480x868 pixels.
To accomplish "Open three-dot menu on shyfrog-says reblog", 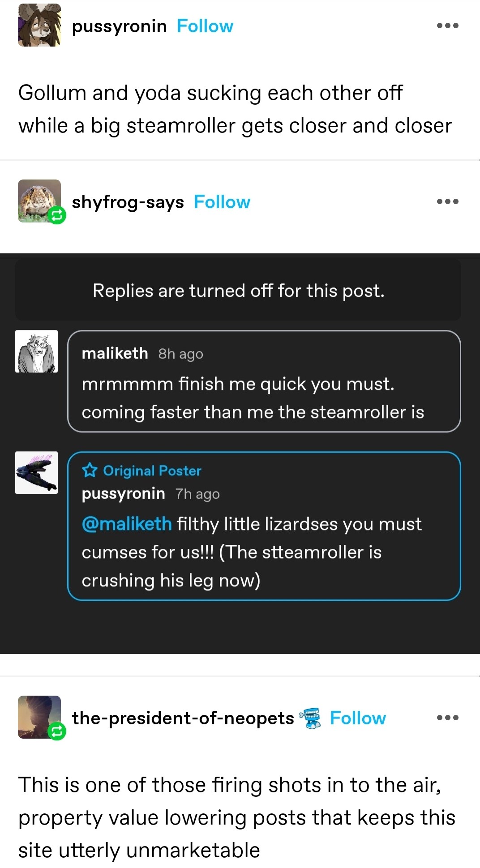I will [447, 201].
